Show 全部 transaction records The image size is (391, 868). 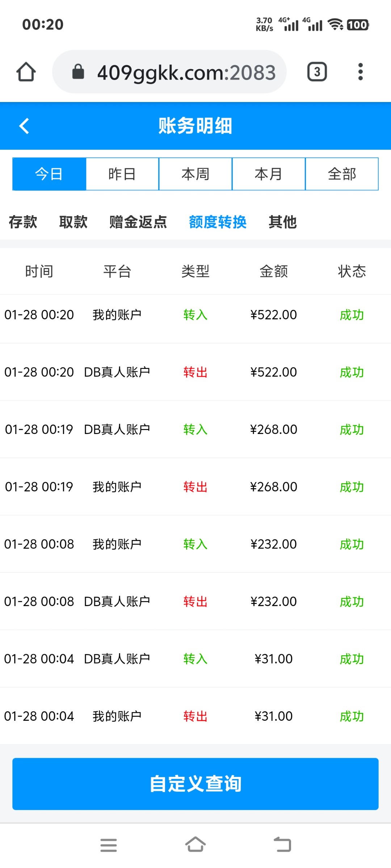tap(342, 174)
